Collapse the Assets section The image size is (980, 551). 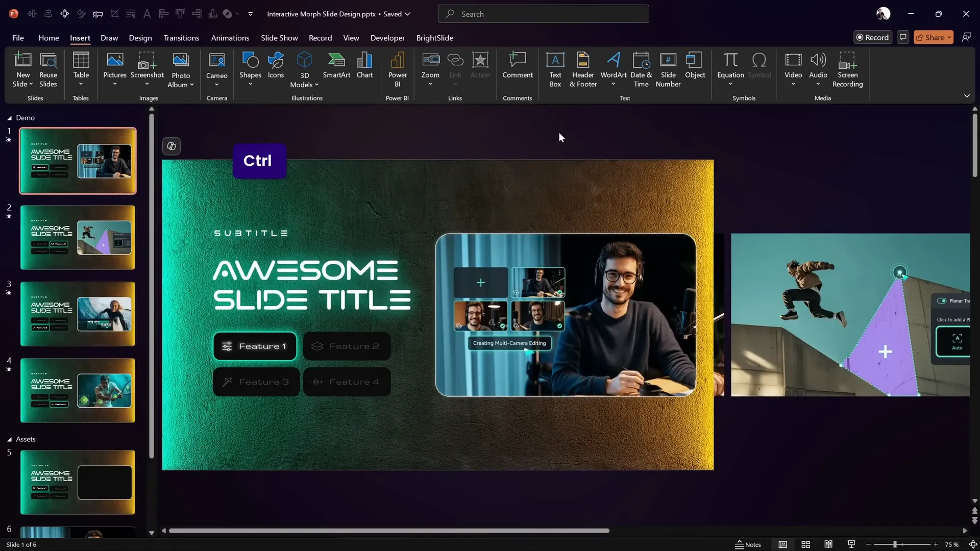9,439
